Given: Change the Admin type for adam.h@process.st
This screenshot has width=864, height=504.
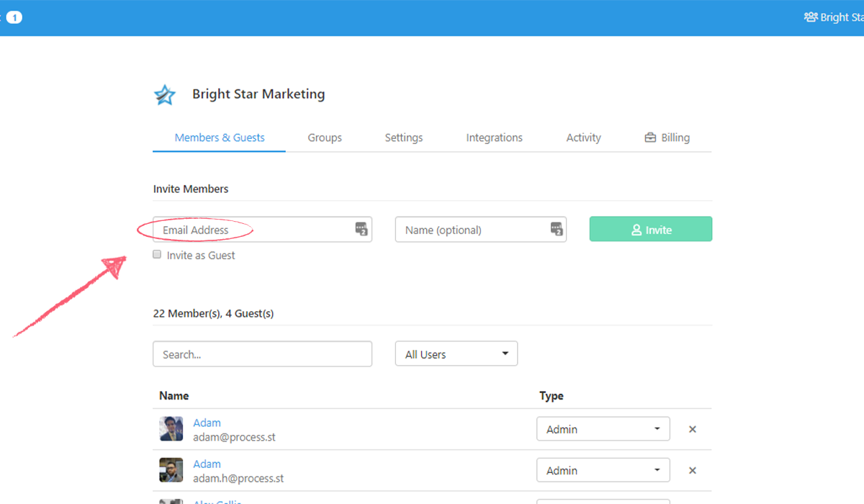Looking at the screenshot, I should coord(603,470).
